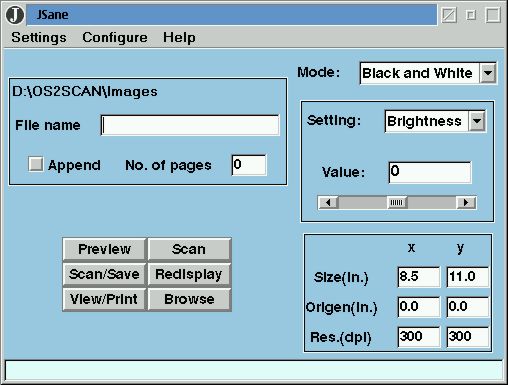Click the Redisplay button

click(189, 274)
